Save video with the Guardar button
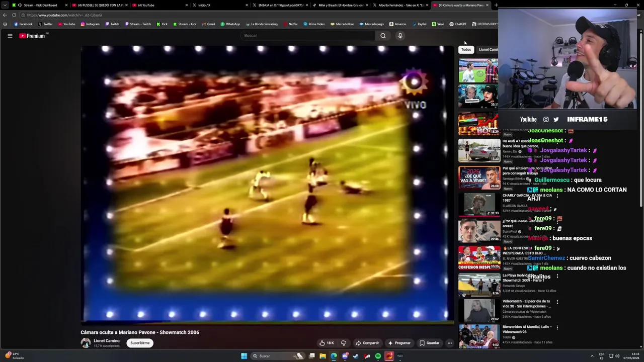This screenshot has width=644, height=362. click(x=430, y=343)
